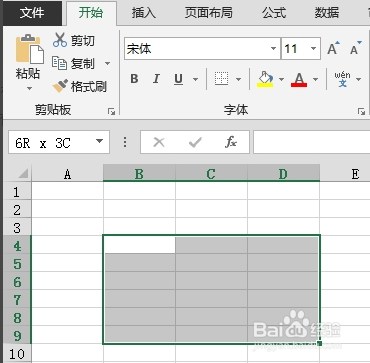Click the wén phonetic guide icon

coord(343,79)
